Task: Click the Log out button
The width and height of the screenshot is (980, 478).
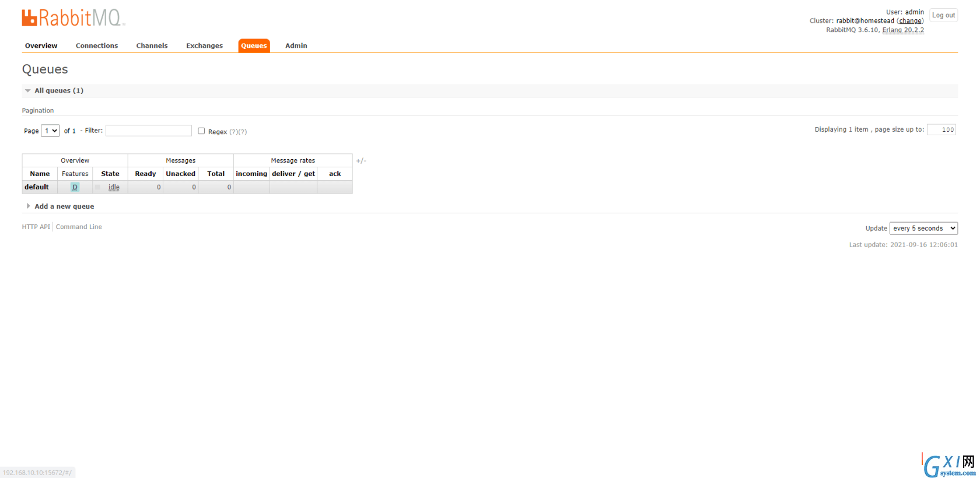Action: point(943,15)
